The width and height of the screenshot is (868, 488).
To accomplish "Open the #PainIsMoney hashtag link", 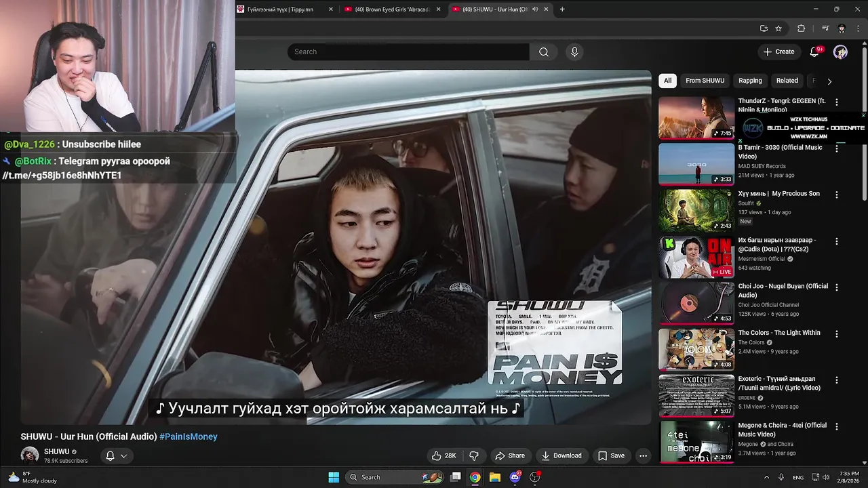I will tap(189, 436).
